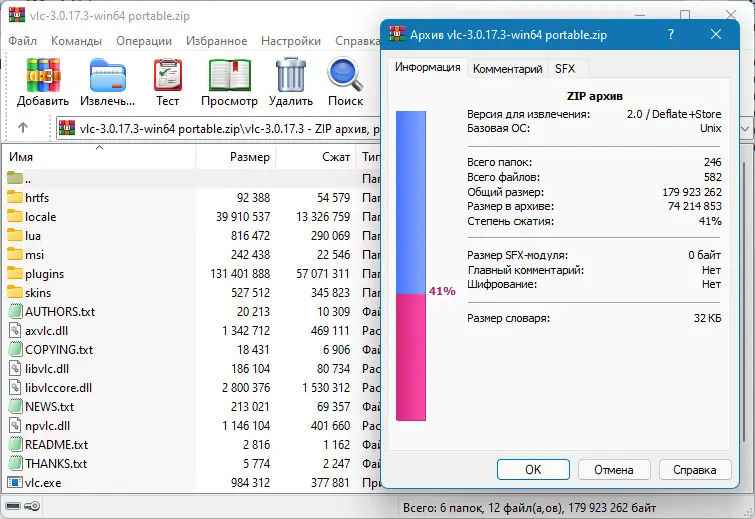Switch to the SFX tab

(565, 68)
